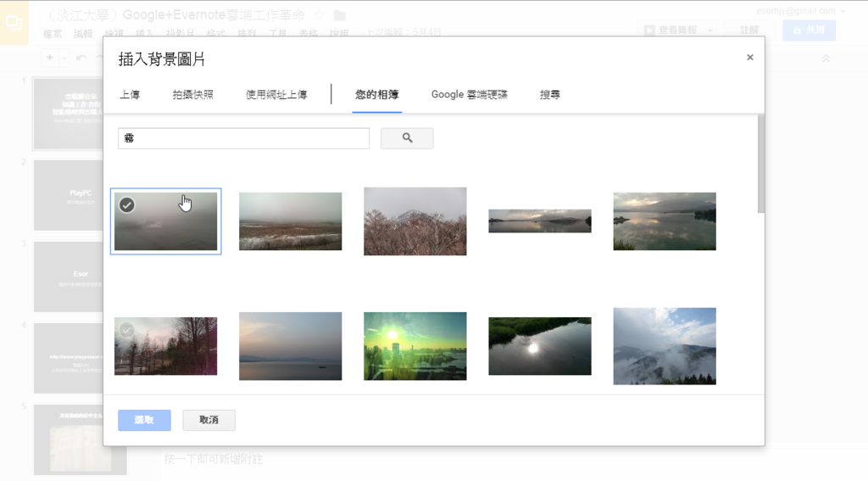Open the new slide layout dropdown arrow
This screenshot has height=481, width=868.
click(64, 58)
